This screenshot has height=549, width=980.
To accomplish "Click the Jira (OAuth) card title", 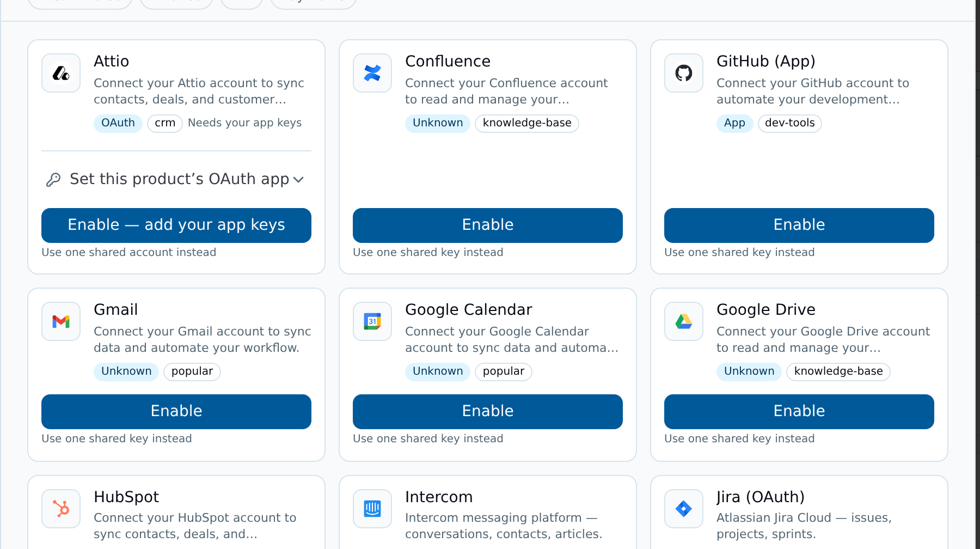I will (x=761, y=497).
